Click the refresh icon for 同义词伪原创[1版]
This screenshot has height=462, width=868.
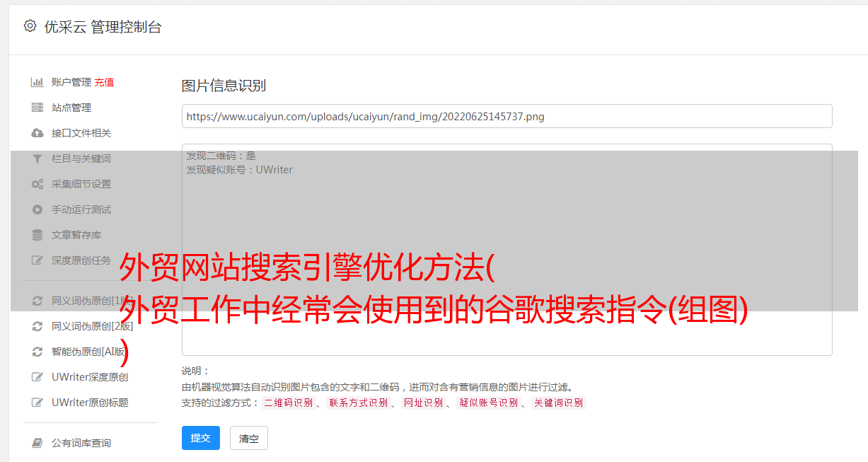pos(37,301)
